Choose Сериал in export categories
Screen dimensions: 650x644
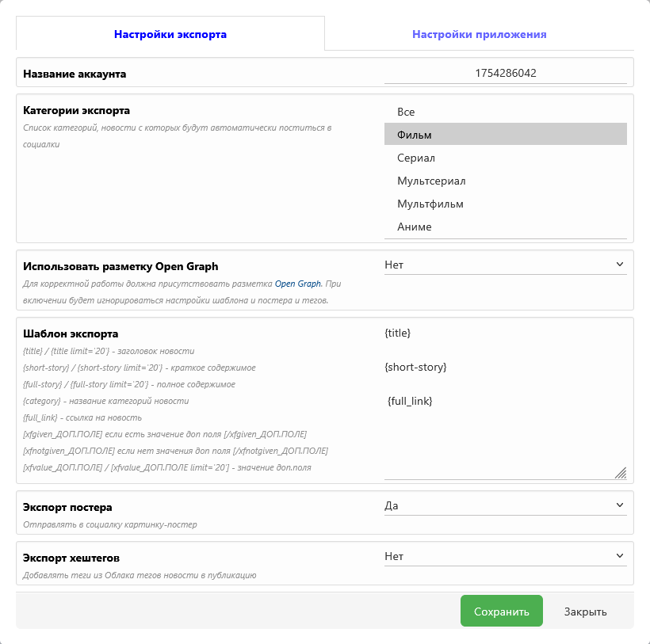pyautogui.click(x=505, y=158)
